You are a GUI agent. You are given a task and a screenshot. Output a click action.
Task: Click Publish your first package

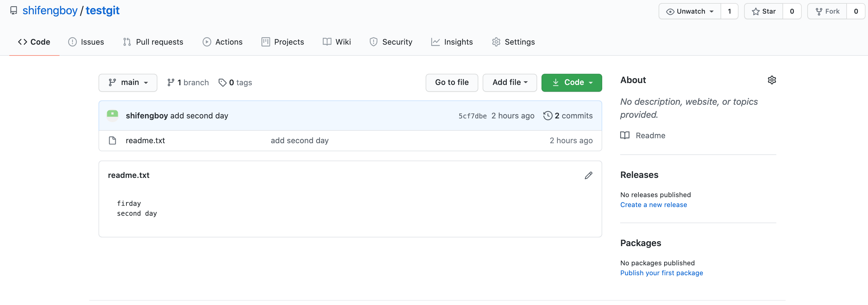pyautogui.click(x=661, y=273)
